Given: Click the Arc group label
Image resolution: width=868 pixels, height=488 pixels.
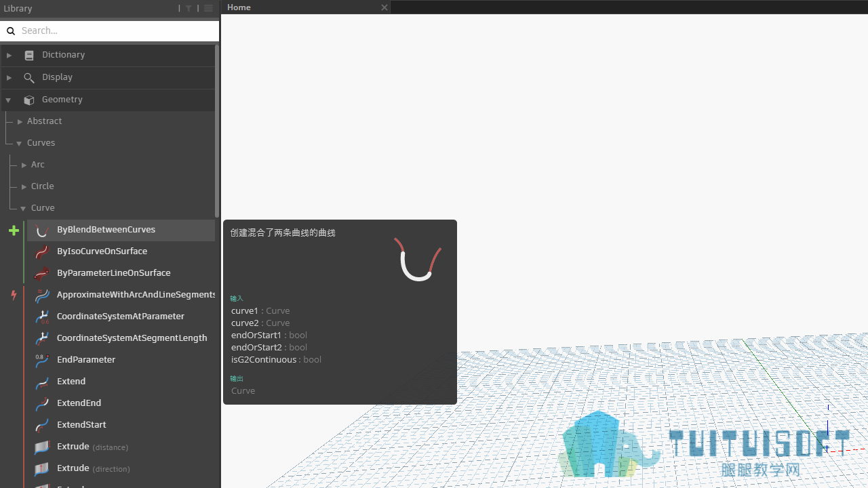Looking at the screenshot, I should (38, 165).
